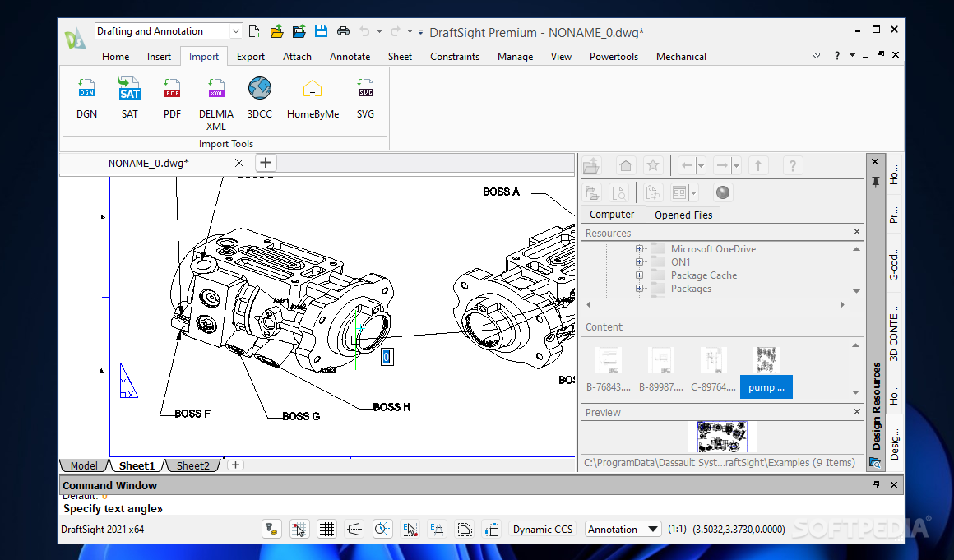Select the pump thumbnail in Content

coord(766,371)
